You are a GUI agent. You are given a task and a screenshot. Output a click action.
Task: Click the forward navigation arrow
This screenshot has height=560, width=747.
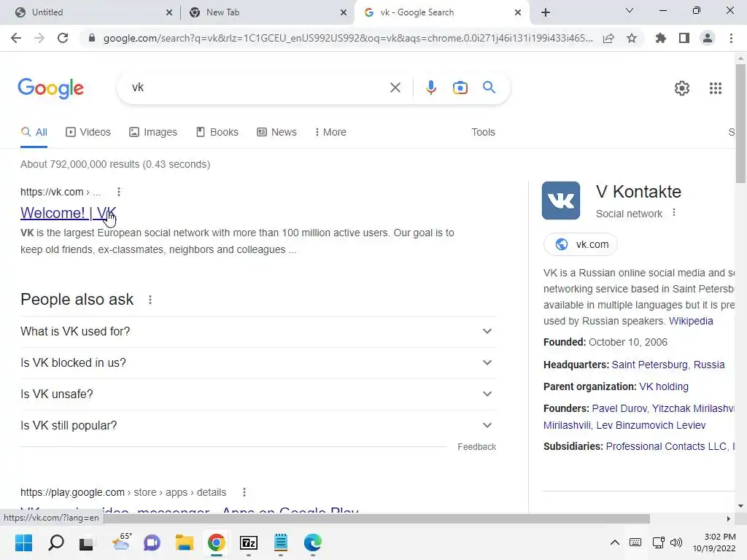tap(39, 38)
